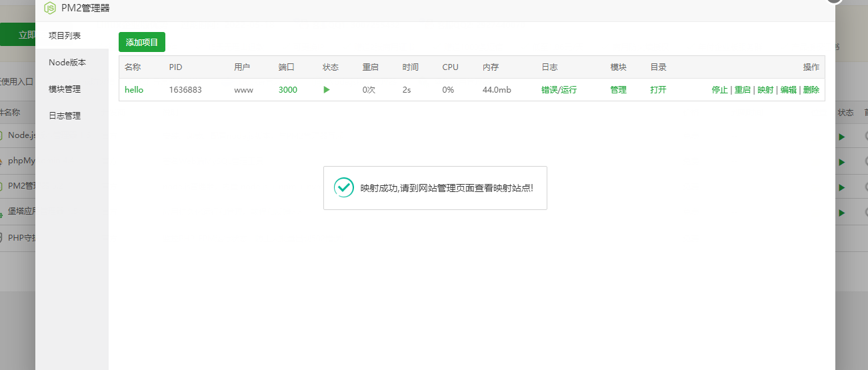
Task: Click the 添加项目 button
Action: click(142, 42)
